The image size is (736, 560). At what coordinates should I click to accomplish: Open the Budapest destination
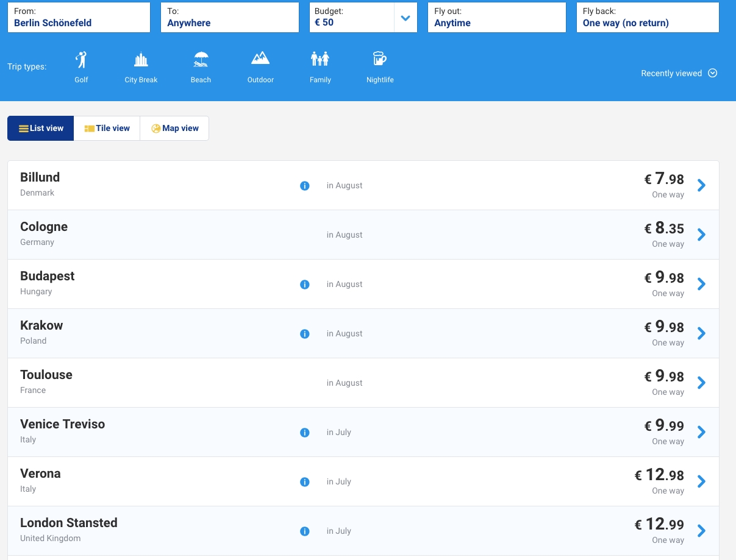(x=47, y=276)
